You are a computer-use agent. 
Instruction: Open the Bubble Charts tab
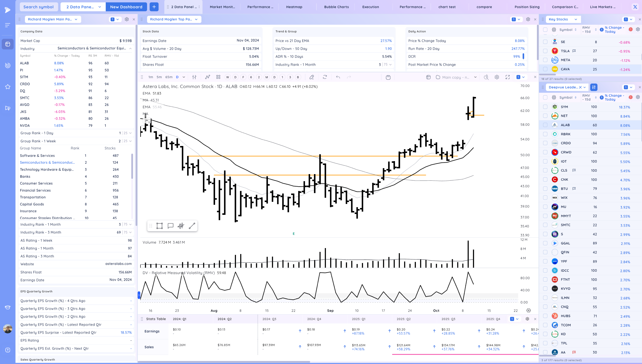tap(336, 7)
